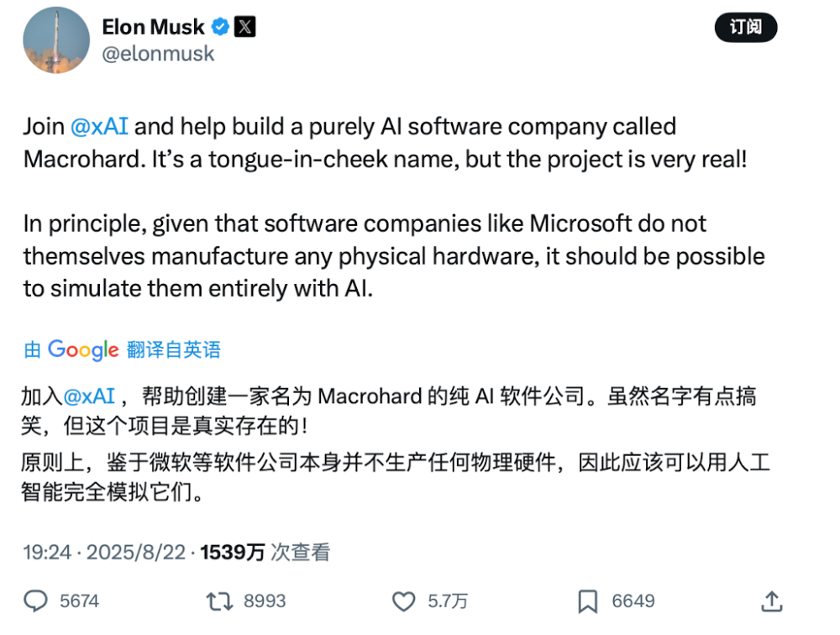Open the @elonmusk handle
This screenshot has width=840, height=635.
[x=159, y=53]
